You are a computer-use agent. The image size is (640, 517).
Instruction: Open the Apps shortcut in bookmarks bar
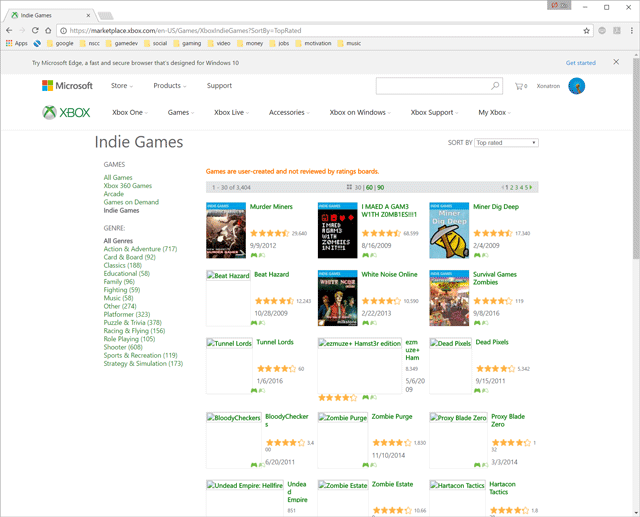point(17,43)
